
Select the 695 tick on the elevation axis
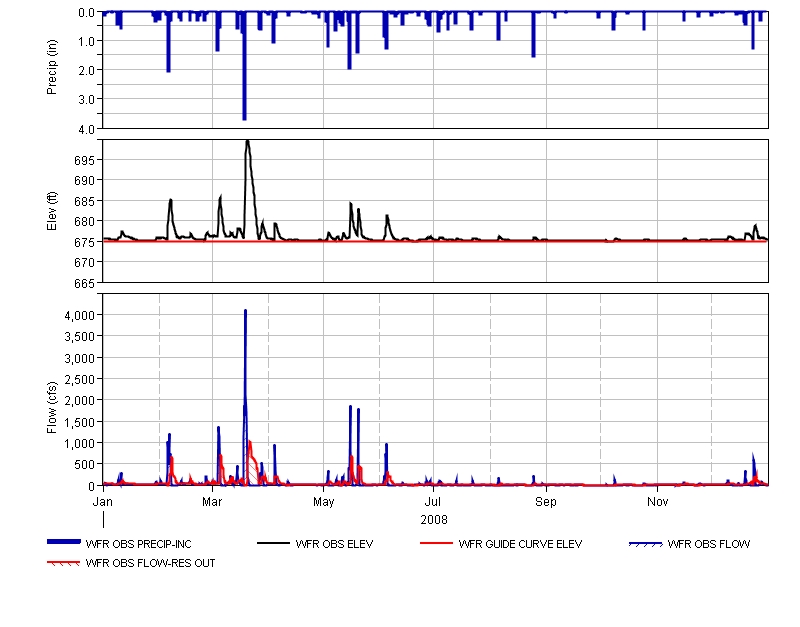(85, 160)
